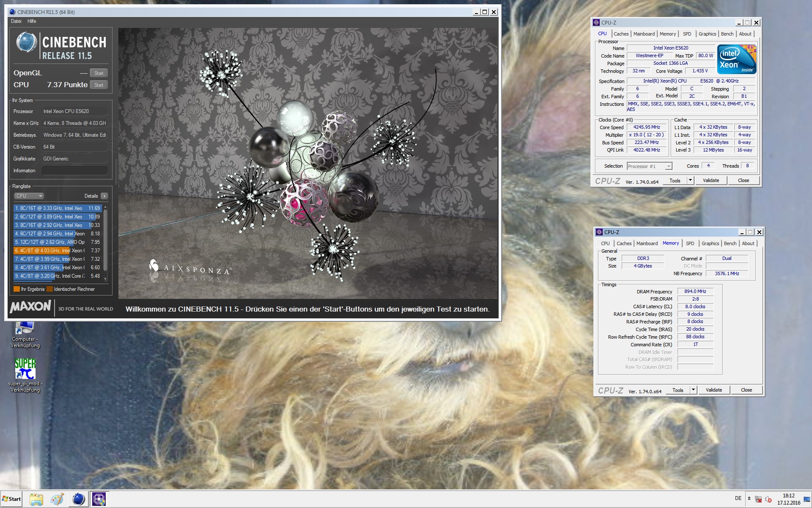Click Close button in CPU-Z Memory window
This screenshot has width=812, height=508.
(x=746, y=390)
